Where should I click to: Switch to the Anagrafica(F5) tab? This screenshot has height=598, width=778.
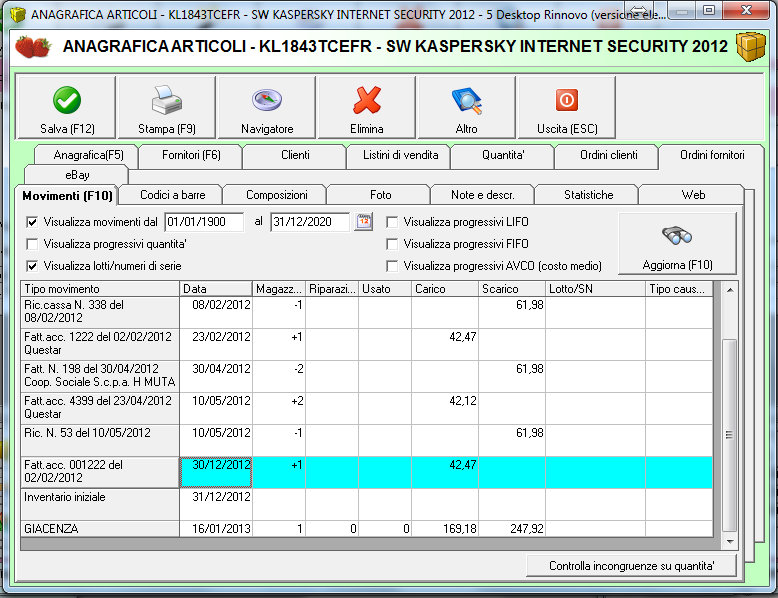tap(88, 155)
